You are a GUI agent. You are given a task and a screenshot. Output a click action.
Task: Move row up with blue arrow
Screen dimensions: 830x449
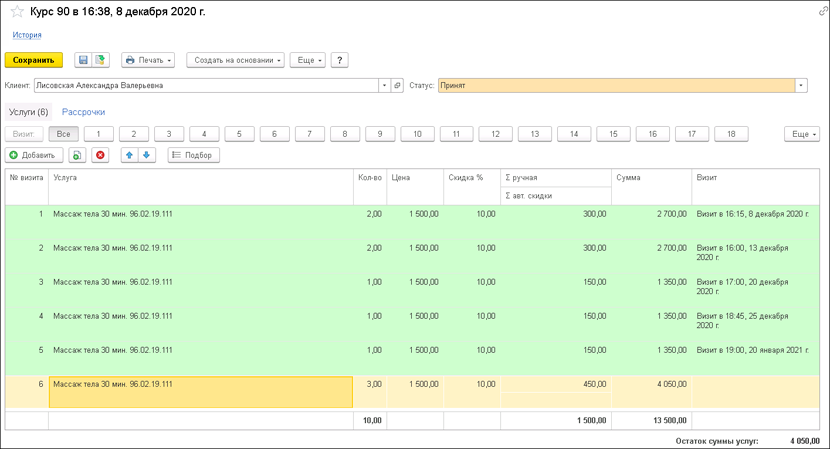(129, 155)
